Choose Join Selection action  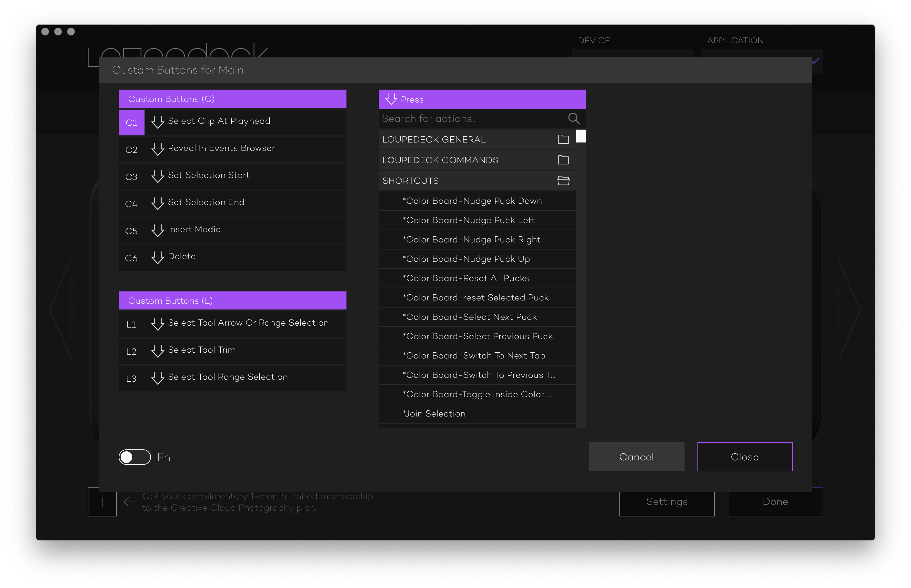(x=434, y=414)
